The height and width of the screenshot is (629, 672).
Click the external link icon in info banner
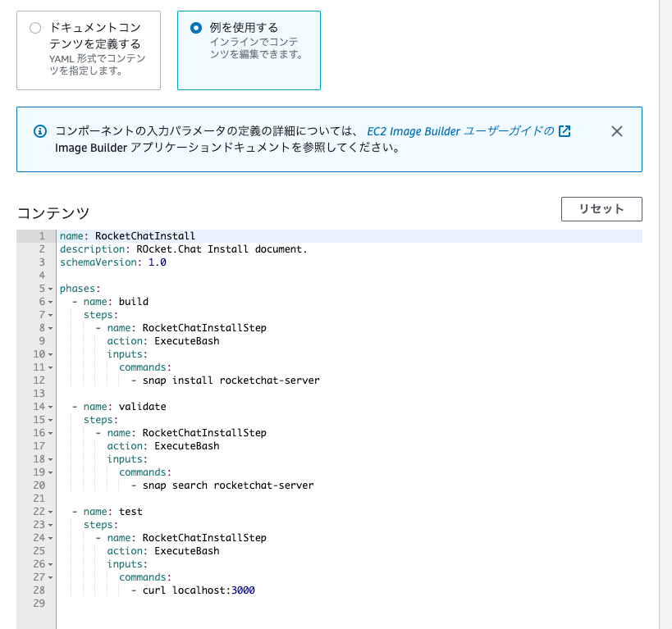click(565, 131)
